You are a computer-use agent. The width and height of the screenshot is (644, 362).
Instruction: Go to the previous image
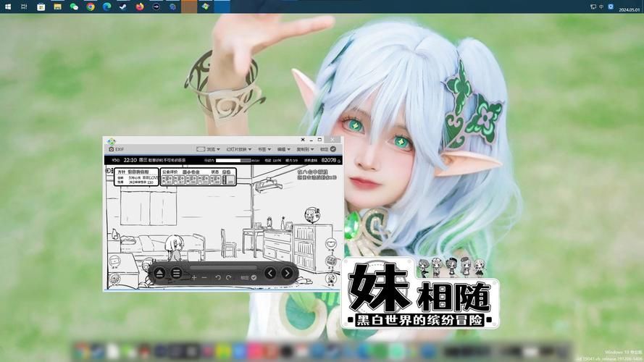[x=269, y=273]
